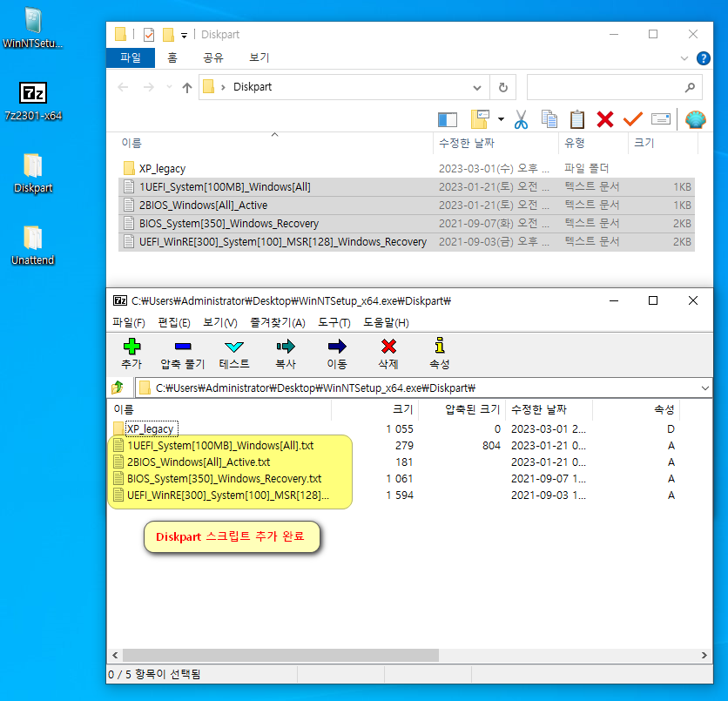Open the 홈 ribbon tab
The height and width of the screenshot is (701, 728).
point(172,58)
